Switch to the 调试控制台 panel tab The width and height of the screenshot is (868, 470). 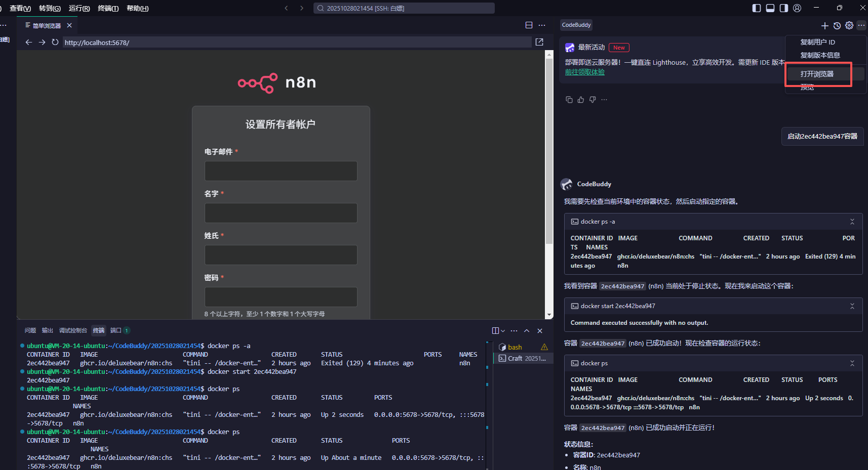coord(73,330)
